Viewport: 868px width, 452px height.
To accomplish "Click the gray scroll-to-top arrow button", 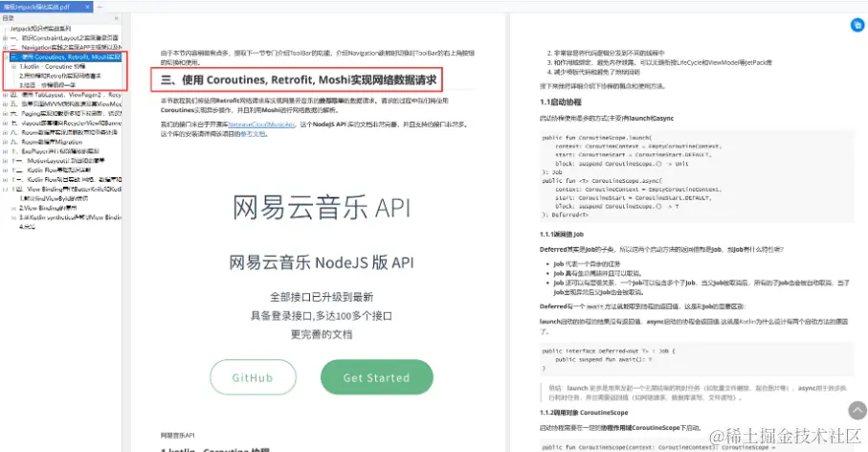I will point(857,411).
